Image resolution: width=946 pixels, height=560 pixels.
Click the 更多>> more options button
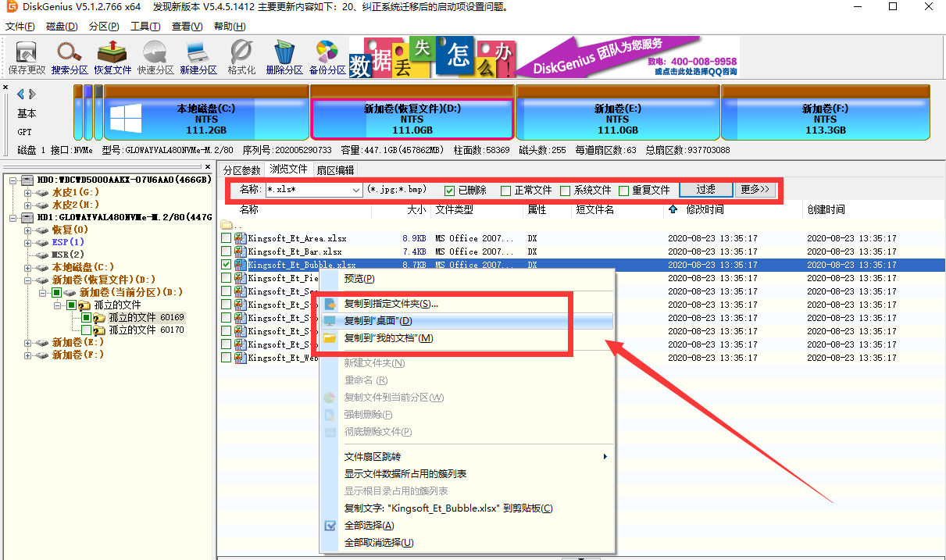755,190
